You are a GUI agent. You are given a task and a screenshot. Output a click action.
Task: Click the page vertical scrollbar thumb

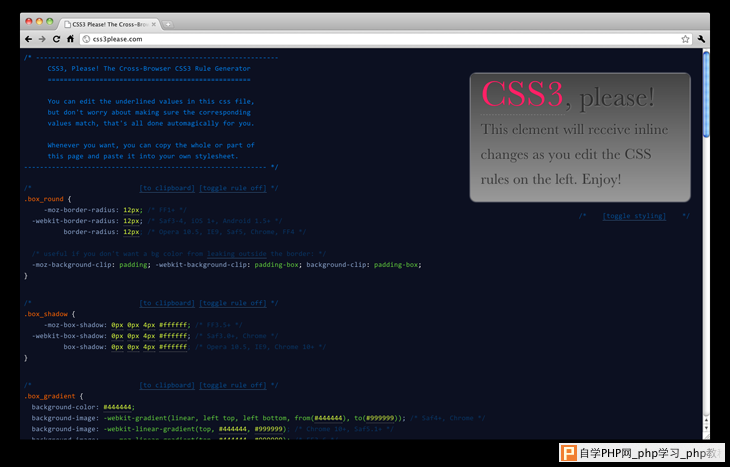pyautogui.click(x=706, y=95)
